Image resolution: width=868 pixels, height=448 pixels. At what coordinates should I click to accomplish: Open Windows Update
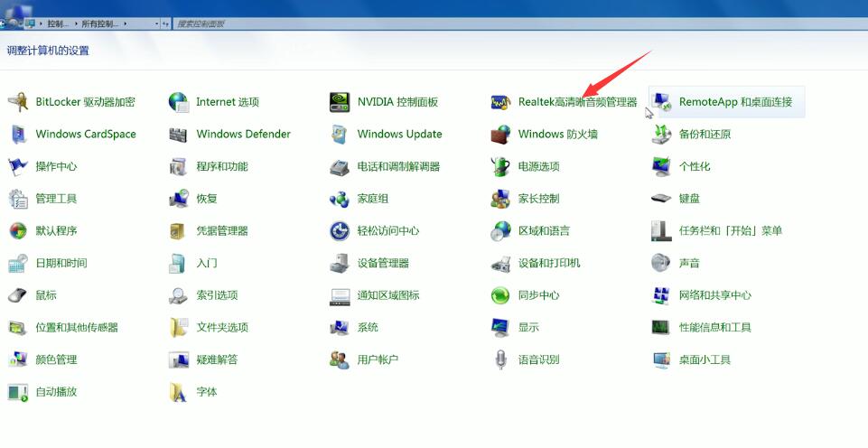[386, 134]
